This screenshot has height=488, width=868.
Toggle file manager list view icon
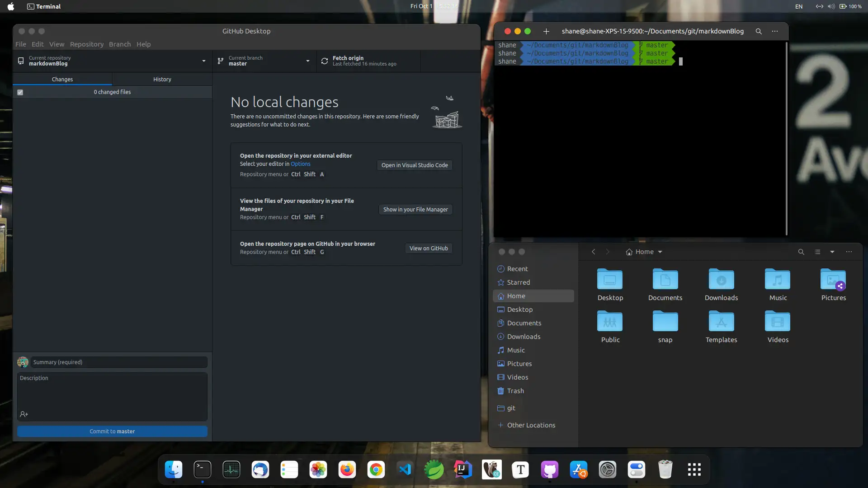tap(817, 252)
